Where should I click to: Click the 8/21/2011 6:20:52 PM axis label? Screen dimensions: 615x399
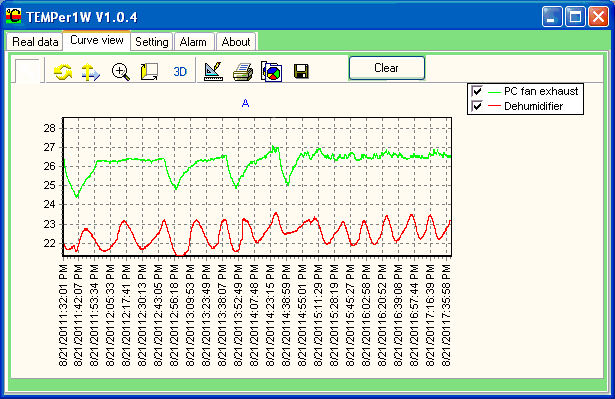pos(383,315)
